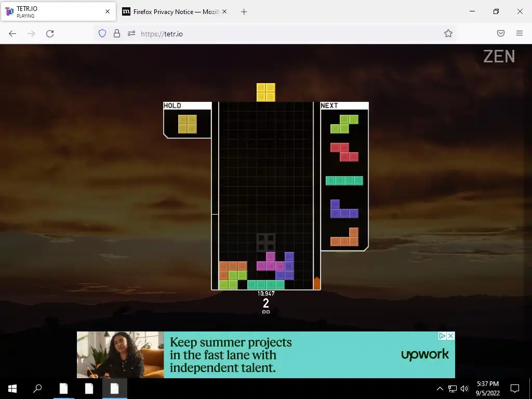Screen dimensions: 532x399
Task: Click the forward navigation arrow
Action: point(31,34)
